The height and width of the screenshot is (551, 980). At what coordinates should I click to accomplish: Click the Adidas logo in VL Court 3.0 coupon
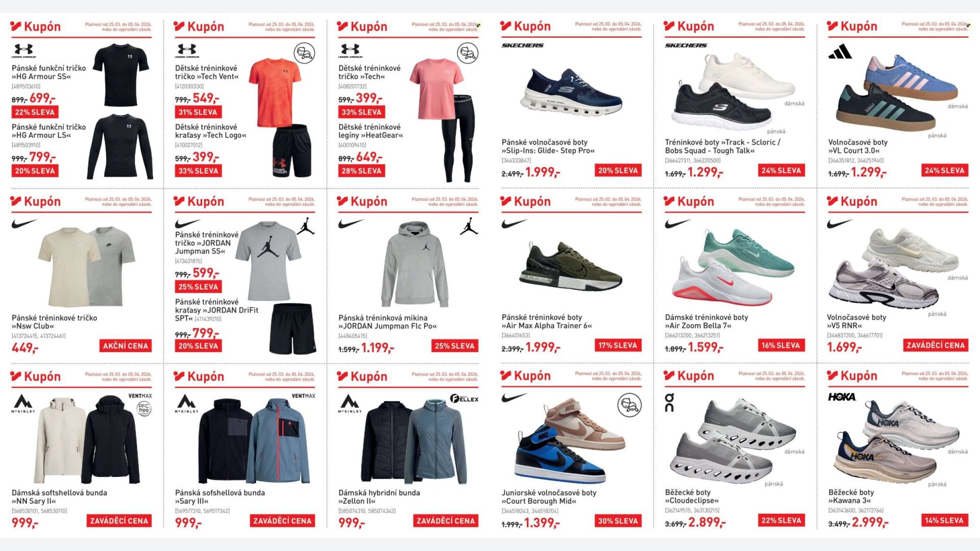[x=840, y=52]
